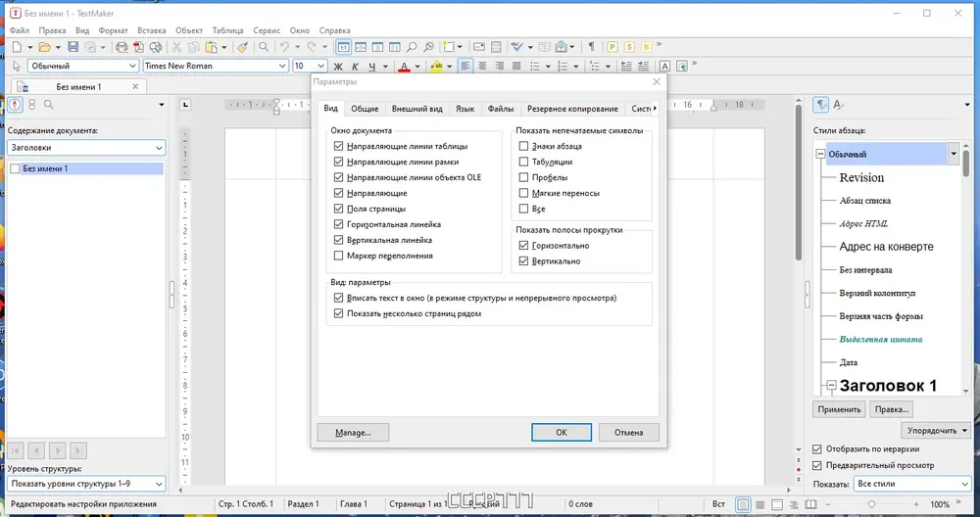Open the Файл menu
Screen dimensions: 980x517
coord(20,30)
